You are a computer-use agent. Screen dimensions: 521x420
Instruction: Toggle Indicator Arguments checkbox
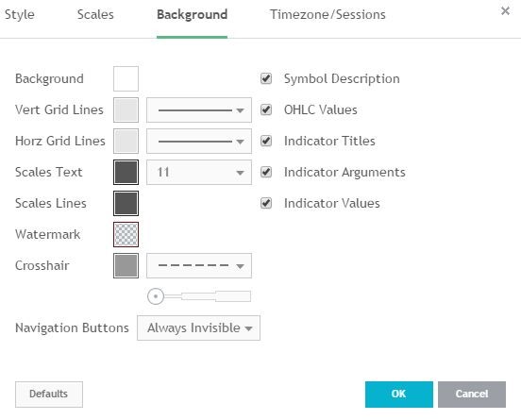click(266, 172)
